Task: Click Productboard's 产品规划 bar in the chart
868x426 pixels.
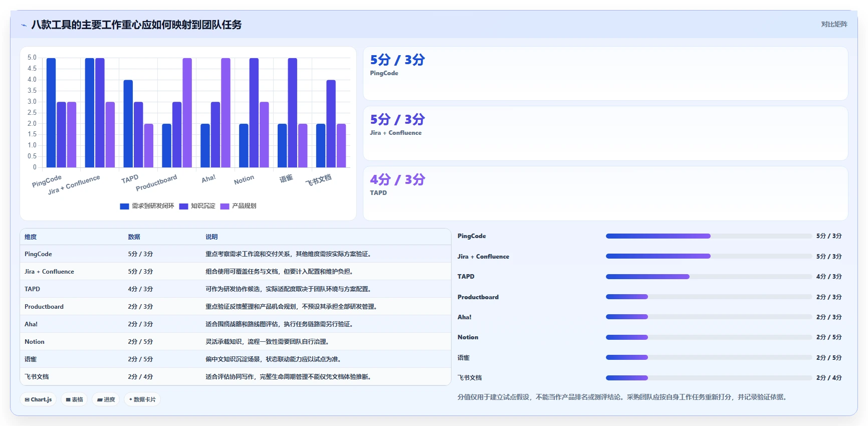Action: pyautogui.click(x=187, y=113)
